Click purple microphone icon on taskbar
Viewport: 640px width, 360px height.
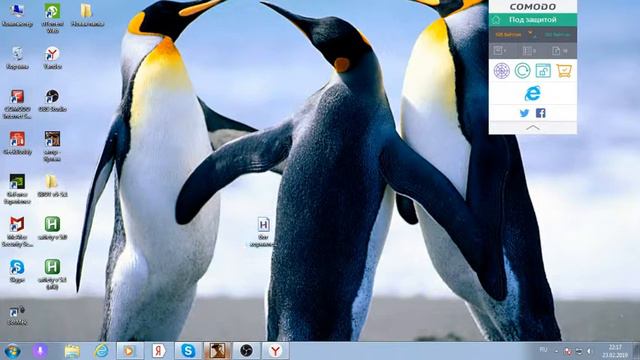40,351
